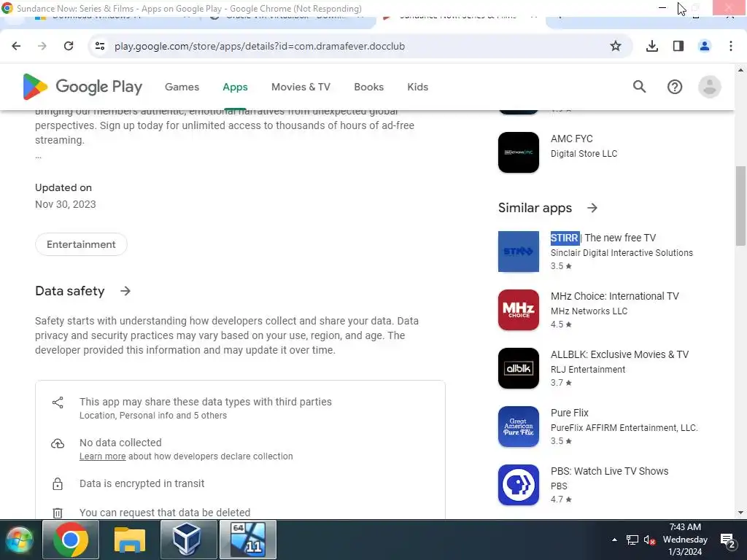Open Chrome profile icon

(x=705, y=46)
